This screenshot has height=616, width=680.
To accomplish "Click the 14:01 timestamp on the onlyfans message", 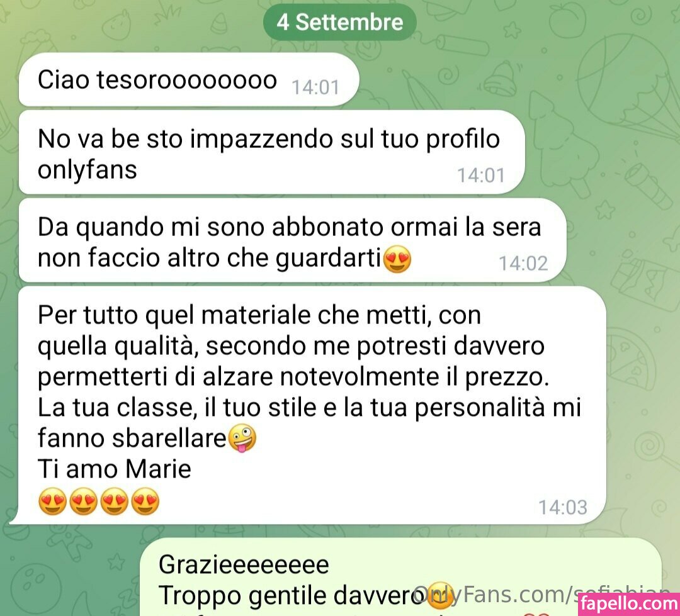I will coord(481,175).
